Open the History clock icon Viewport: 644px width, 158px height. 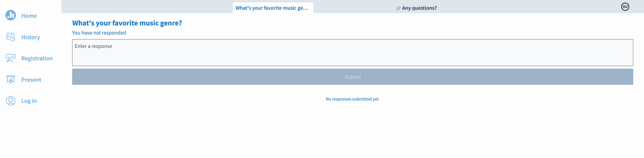tap(11, 37)
